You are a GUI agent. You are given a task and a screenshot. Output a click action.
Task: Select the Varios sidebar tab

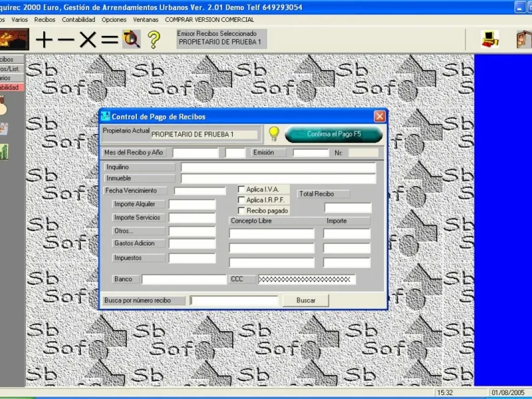[12, 78]
